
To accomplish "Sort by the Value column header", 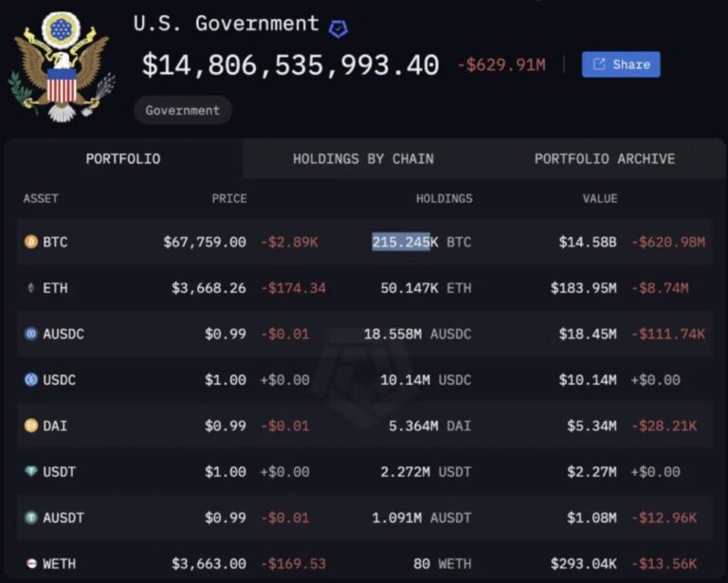I will pyautogui.click(x=600, y=199).
